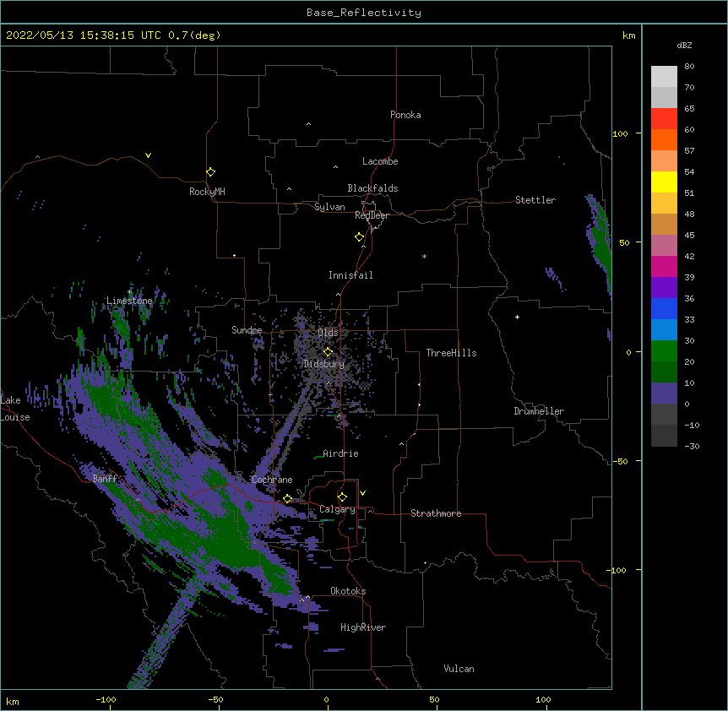The width and height of the screenshot is (728, 711).
Task: Select the gold 48-51 dBZ legend swatch
Action: [x=664, y=204]
